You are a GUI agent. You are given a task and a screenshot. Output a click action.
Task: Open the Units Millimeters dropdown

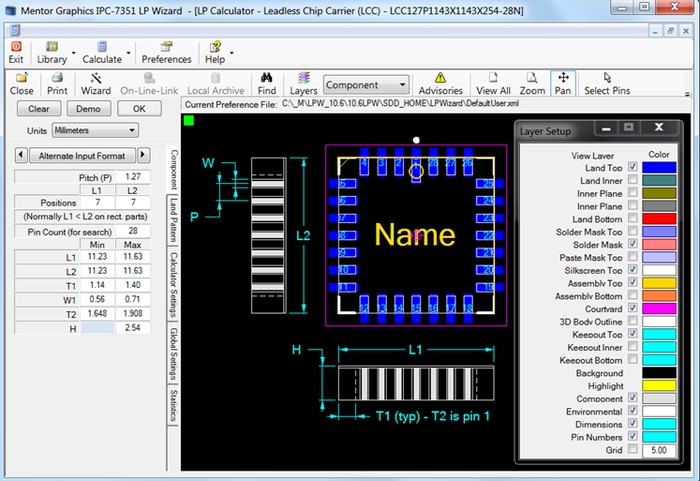96,130
